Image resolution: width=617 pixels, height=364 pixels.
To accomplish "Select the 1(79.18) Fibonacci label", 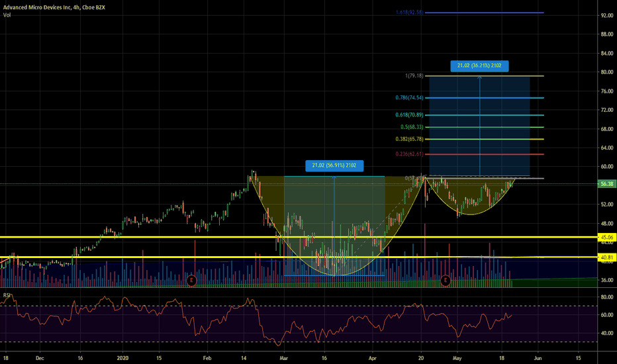I will [x=414, y=75].
